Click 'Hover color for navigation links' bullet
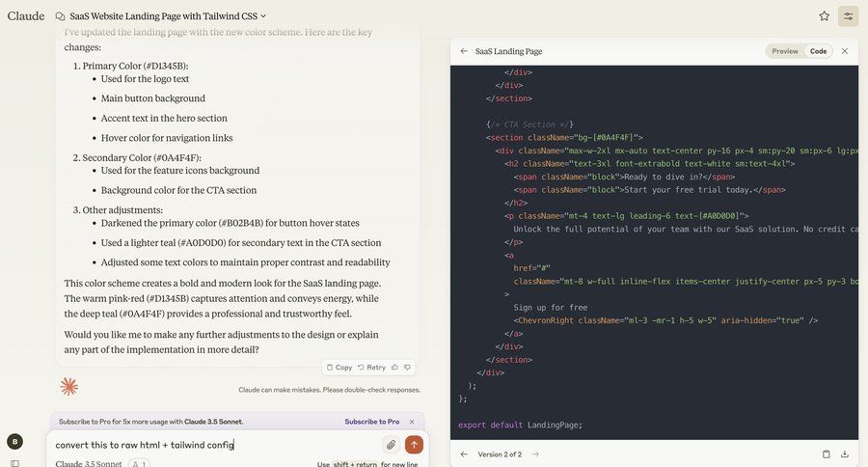Viewport: 868px width, 467px height. (x=167, y=138)
